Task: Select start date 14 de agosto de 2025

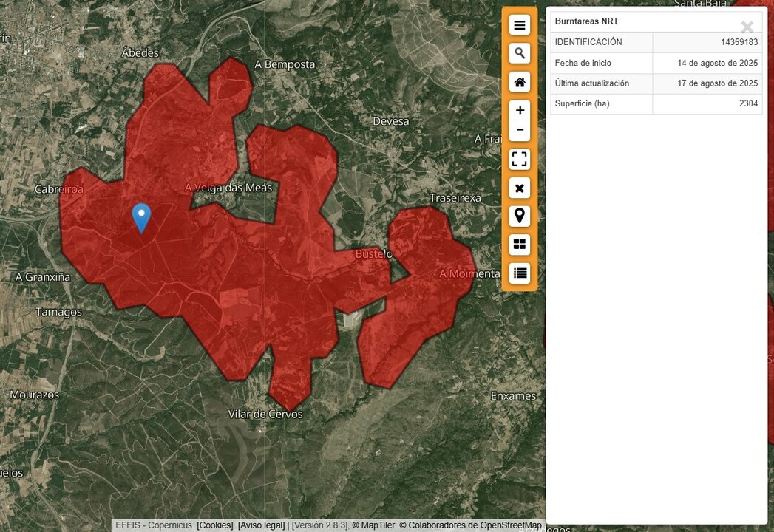Action: 717,63
